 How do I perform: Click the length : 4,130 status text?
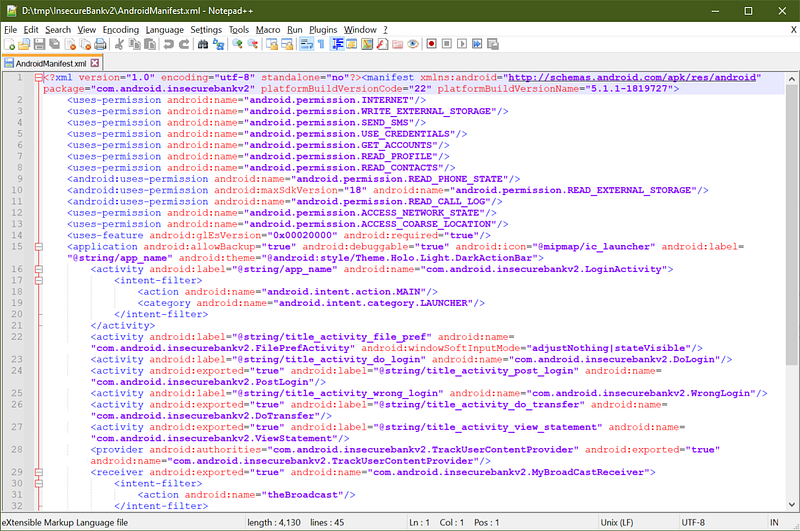tap(274, 522)
